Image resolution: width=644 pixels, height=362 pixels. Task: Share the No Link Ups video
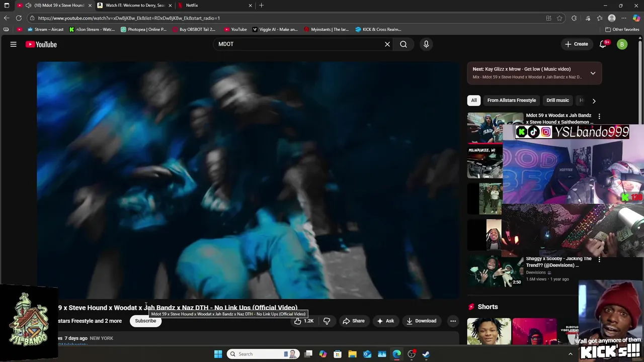(354, 321)
